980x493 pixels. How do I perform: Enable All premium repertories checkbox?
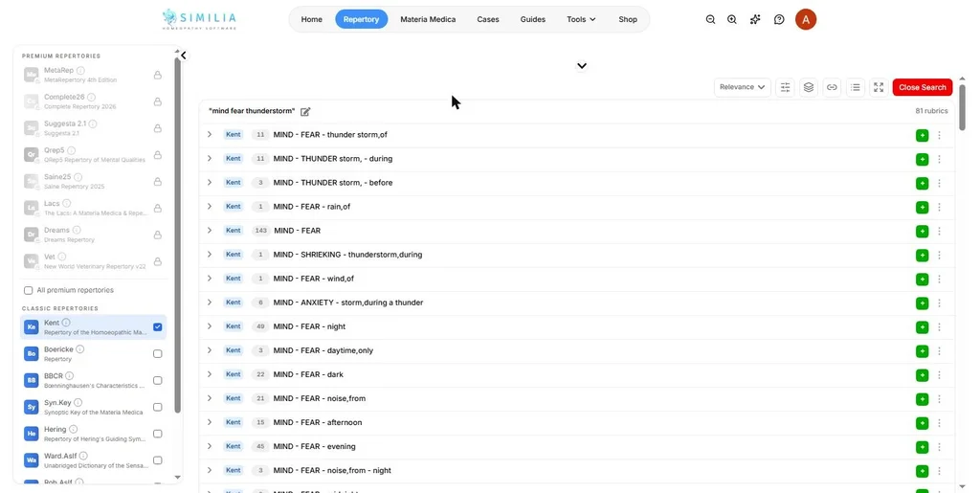28,291
